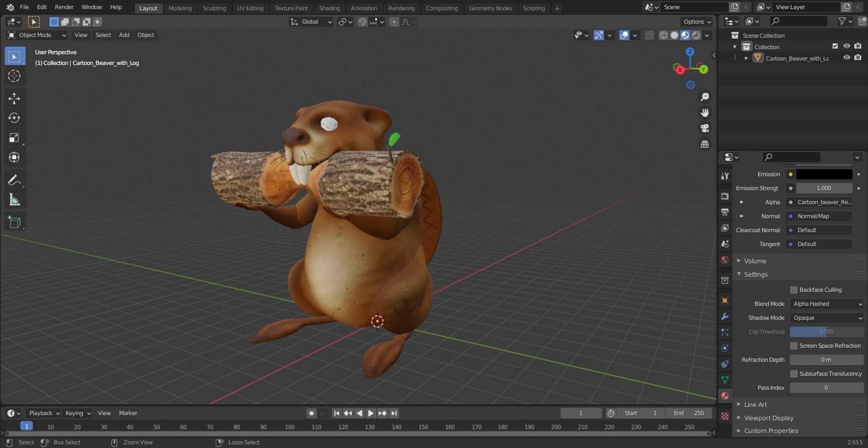868x448 pixels.
Task: Enable Screen Space Refraction checkbox
Action: point(793,346)
